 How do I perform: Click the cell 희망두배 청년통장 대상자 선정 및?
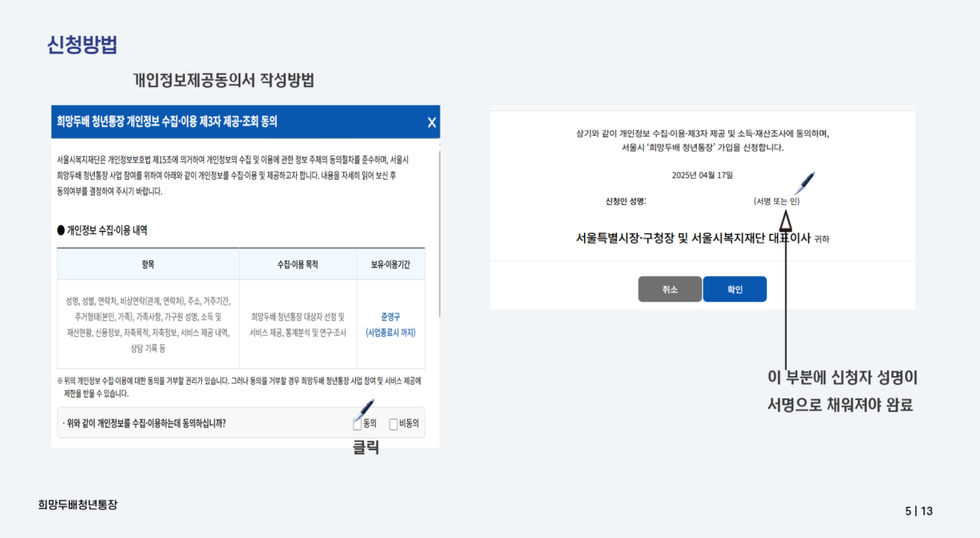[x=298, y=325]
